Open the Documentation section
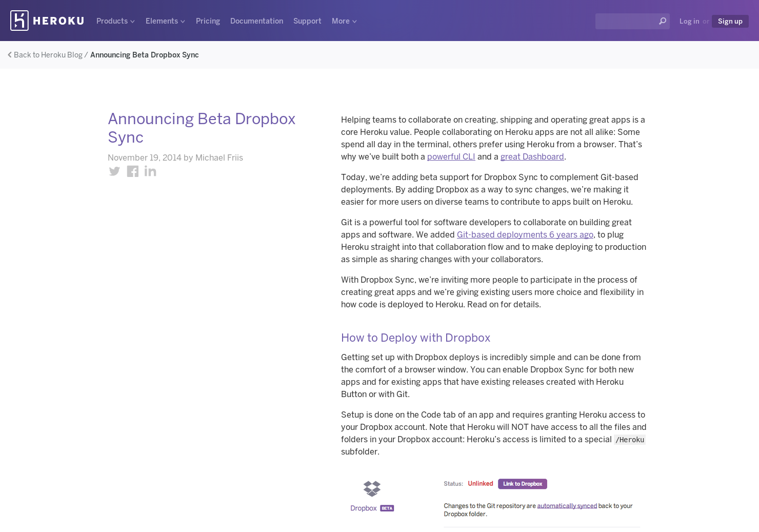 (256, 21)
